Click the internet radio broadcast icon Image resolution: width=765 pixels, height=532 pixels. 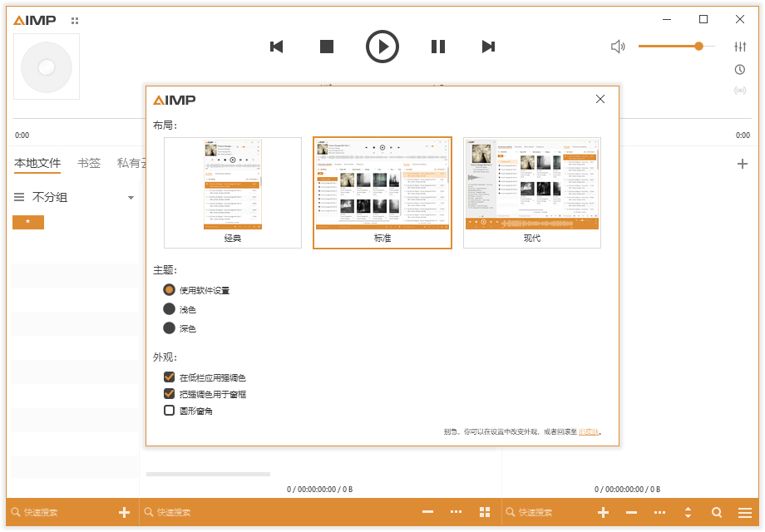coord(740,91)
